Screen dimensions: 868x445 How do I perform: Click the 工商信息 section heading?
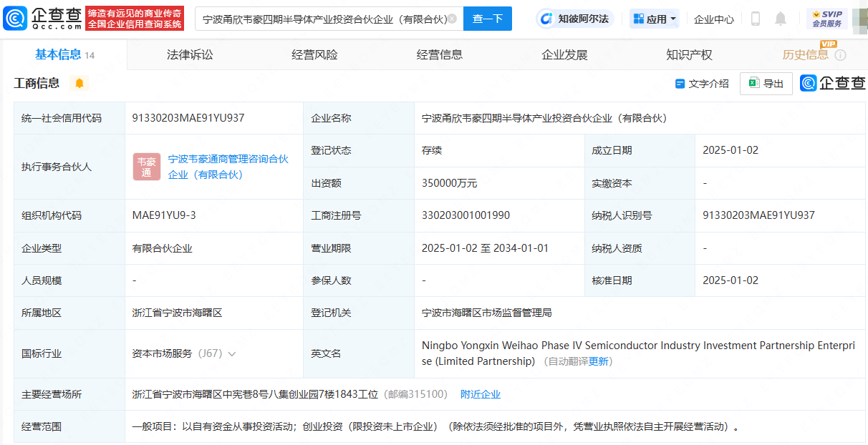click(x=37, y=83)
